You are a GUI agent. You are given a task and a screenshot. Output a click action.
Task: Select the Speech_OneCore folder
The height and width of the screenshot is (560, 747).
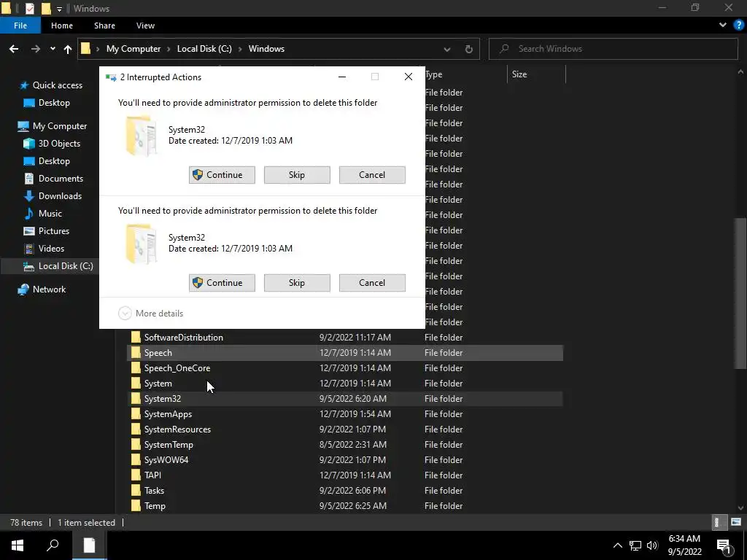(x=345, y=368)
